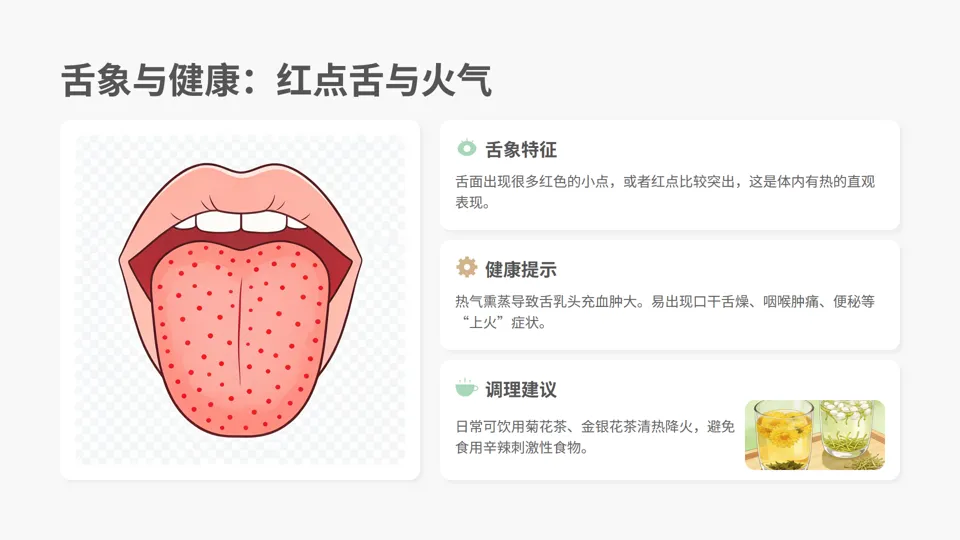The image size is (960, 540).
Task: Click the 舌象特征 heading
Action: click(521, 149)
